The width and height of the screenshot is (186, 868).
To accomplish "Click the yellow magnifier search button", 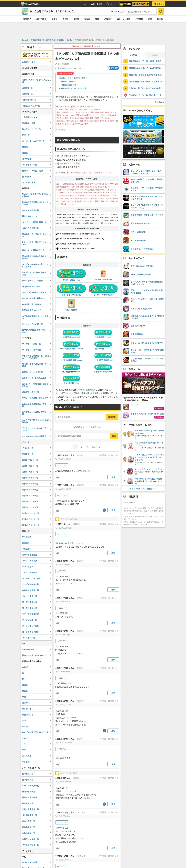I will point(161,11).
